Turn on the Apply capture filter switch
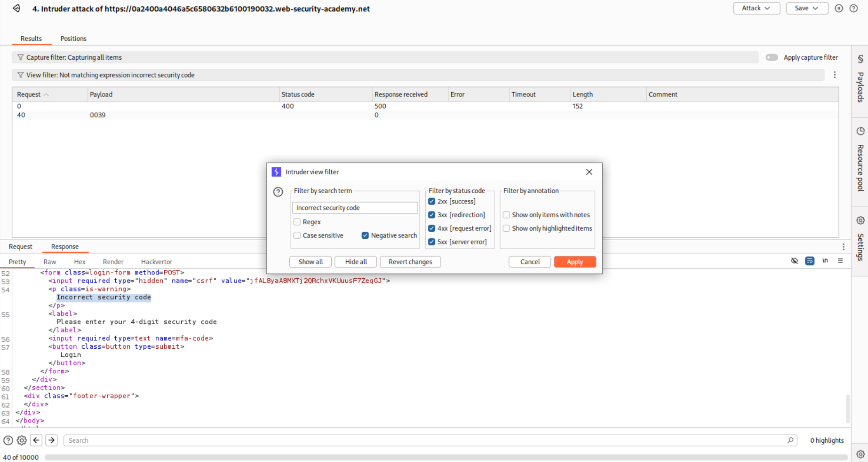868x462 pixels. coord(772,57)
